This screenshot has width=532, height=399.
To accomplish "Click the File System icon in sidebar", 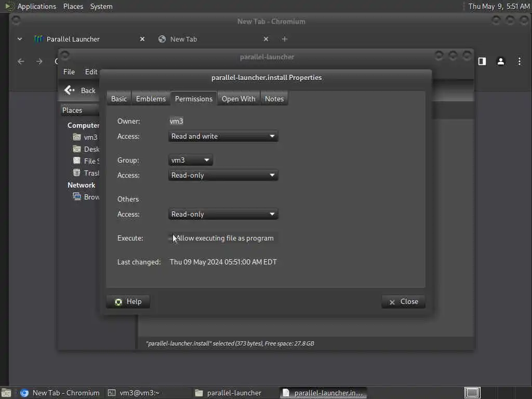I will pyautogui.click(x=77, y=161).
